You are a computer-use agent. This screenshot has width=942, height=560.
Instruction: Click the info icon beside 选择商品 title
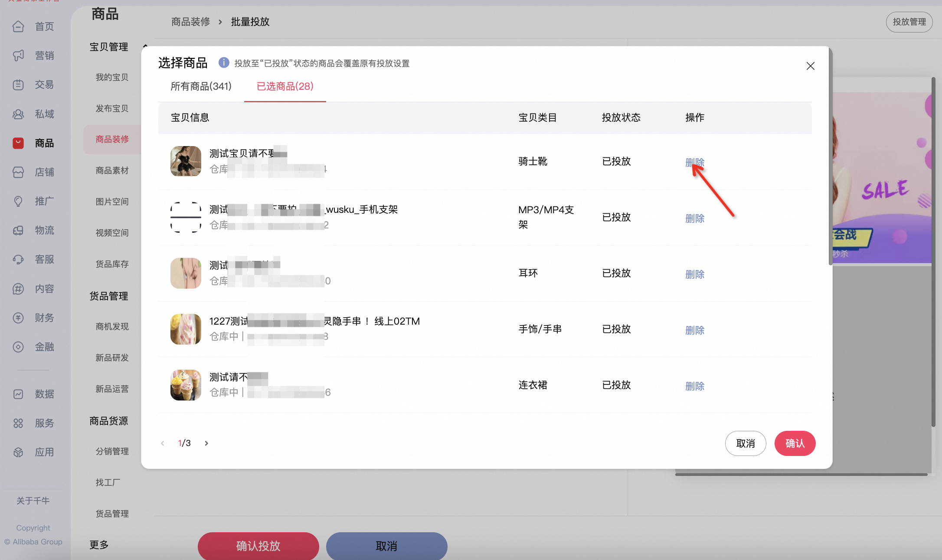tap(223, 63)
